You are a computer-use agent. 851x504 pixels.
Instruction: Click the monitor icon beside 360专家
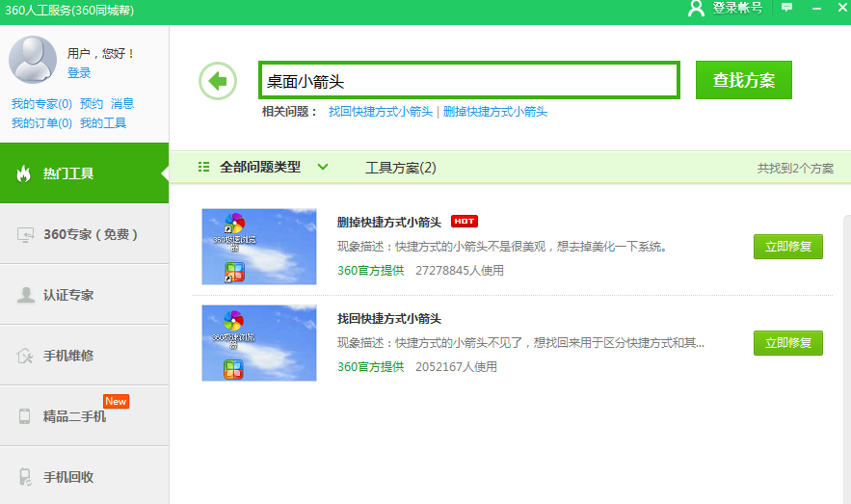coord(25,234)
